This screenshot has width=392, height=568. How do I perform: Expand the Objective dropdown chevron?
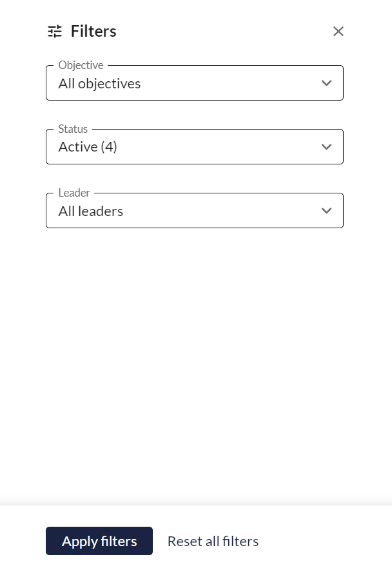[x=326, y=83]
